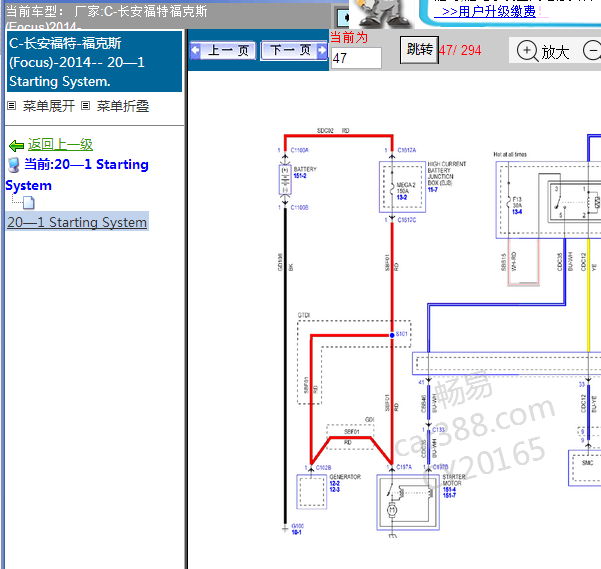Click the F13 fuse reference 13-4

point(517,212)
